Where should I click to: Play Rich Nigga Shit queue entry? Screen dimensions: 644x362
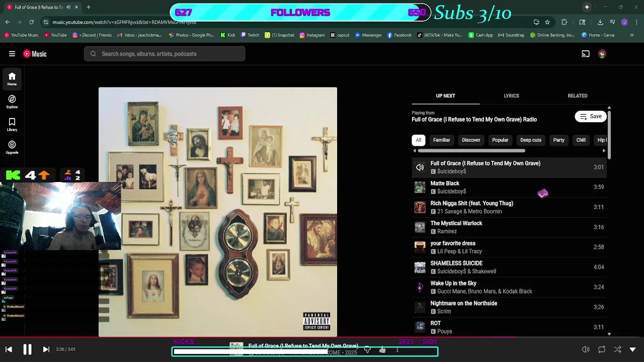click(x=509, y=207)
